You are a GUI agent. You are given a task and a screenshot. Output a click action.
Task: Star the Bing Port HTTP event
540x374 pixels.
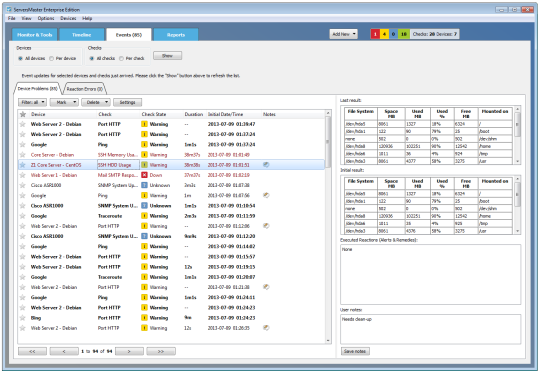point(23,318)
